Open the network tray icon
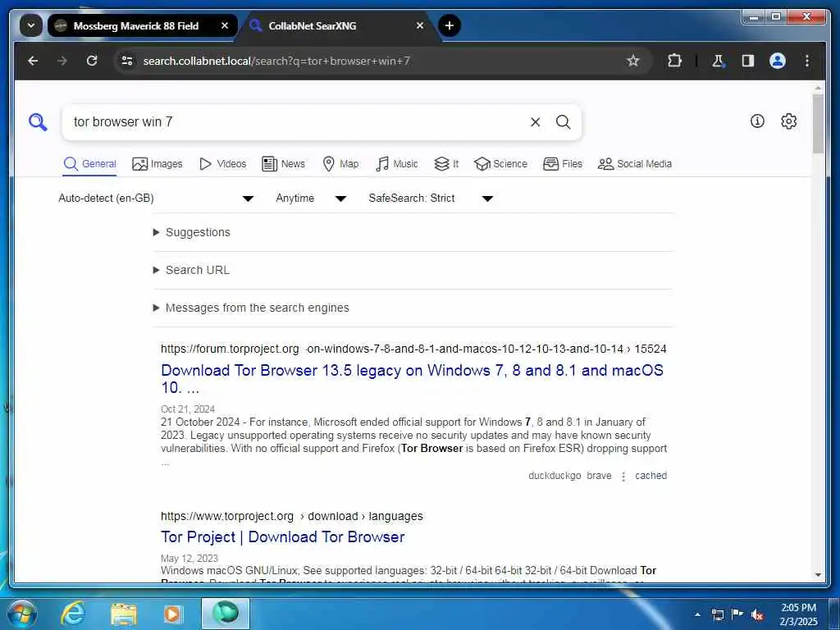The image size is (840, 630). pyautogui.click(x=717, y=614)
